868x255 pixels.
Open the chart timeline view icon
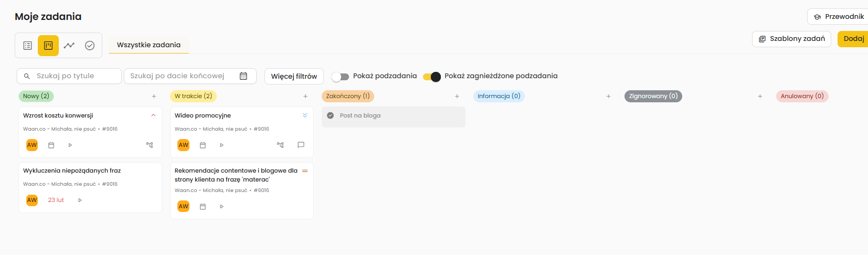click(69, 46)
